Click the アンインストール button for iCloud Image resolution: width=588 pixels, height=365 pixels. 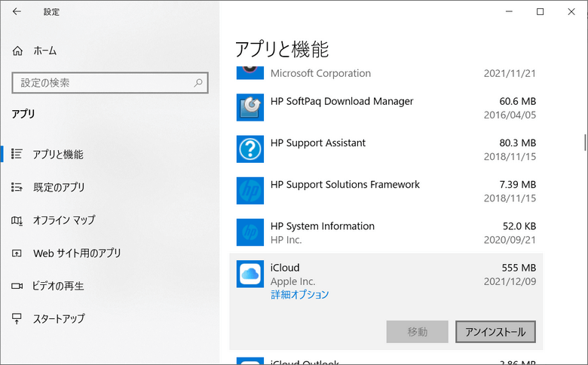pos(495,332)
